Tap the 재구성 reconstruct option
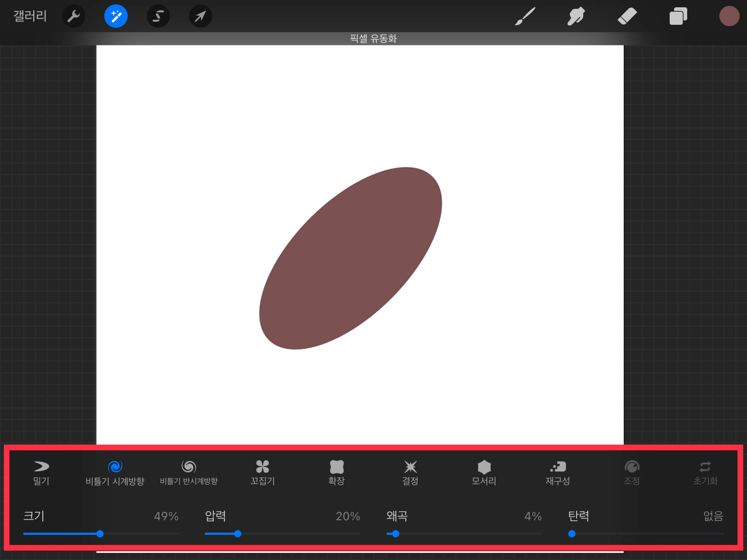747x560 pixels. 558,472
